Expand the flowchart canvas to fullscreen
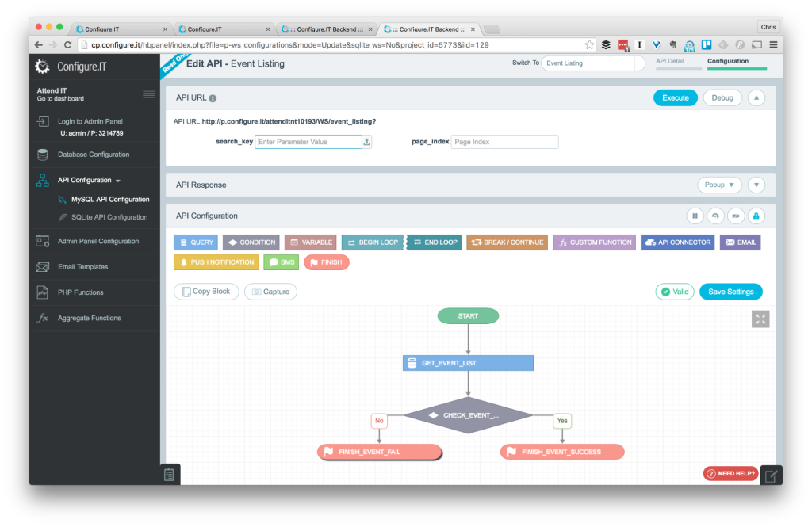The width and height of the screenshot is (812, 527). pos(760,319)
